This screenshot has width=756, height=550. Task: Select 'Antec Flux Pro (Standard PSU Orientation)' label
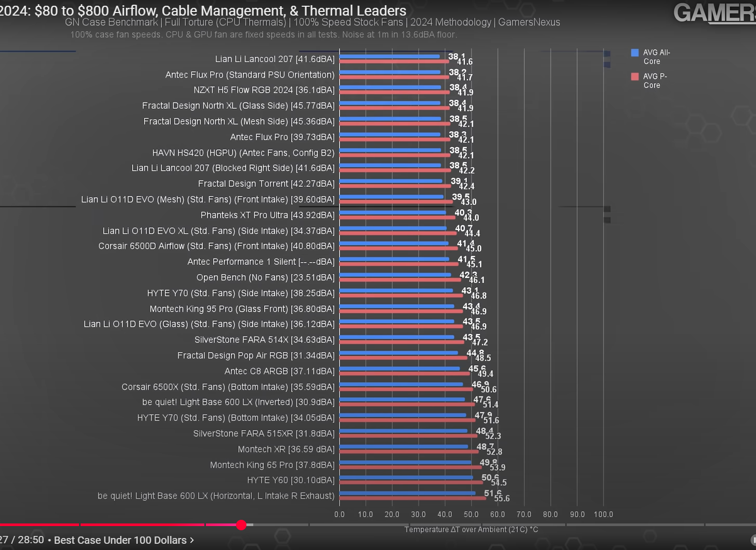[x=250, y=74]
